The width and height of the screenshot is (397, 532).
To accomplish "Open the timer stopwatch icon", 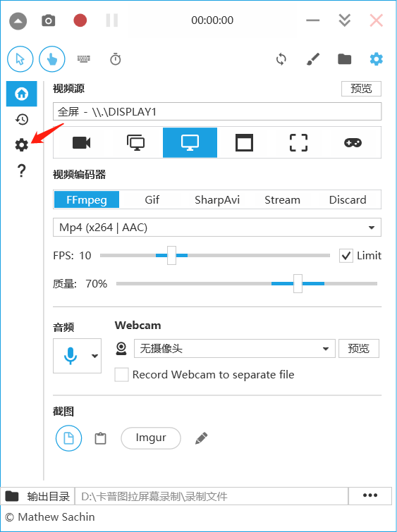I will [116, 59].
